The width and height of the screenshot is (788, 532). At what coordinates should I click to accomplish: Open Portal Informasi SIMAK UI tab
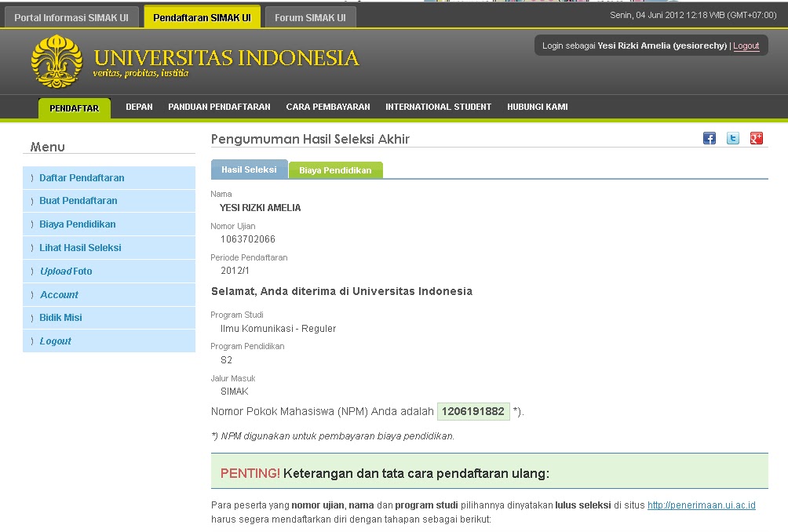(x=71, y=17)
